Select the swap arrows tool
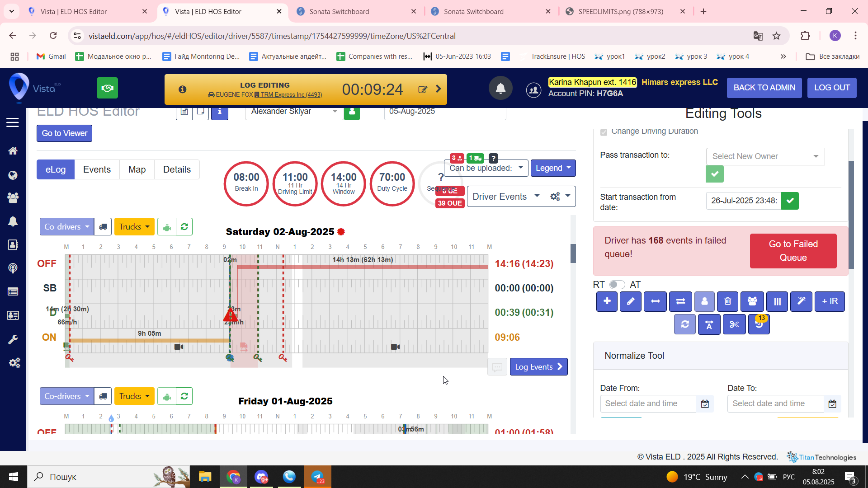 coord(680,301)
